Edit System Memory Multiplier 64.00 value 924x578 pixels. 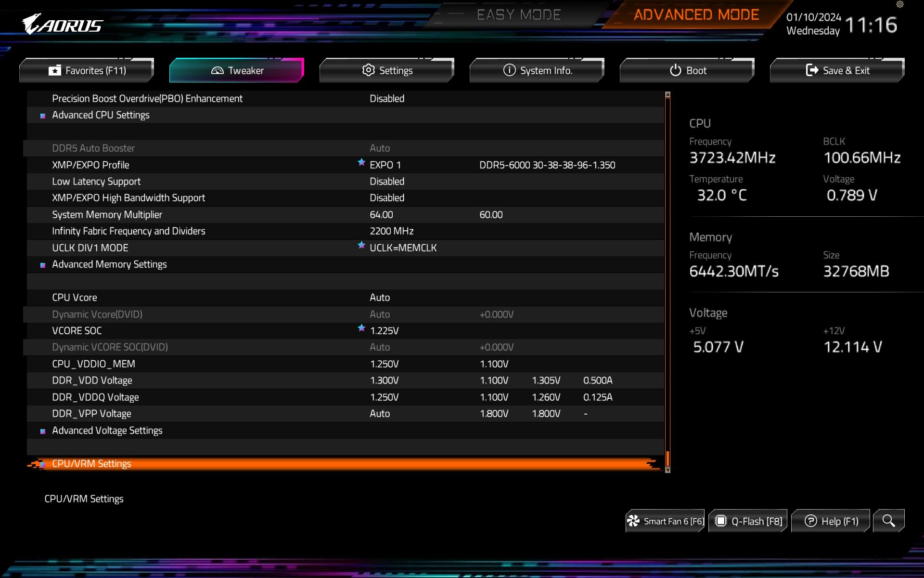click(381, 215)
